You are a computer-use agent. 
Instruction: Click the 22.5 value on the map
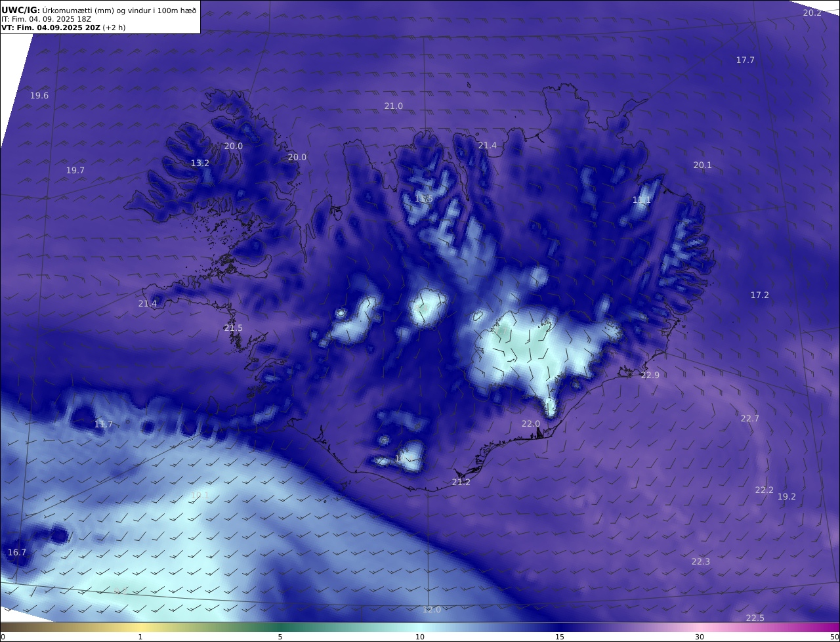pyautogui.click(x=755, y=618)
